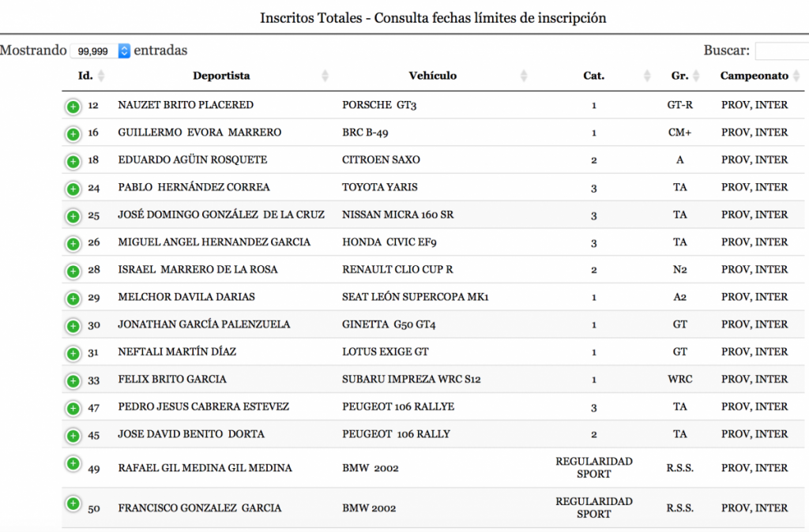This screenshot has width=809, height=532.
Task: Expand row of Pablo Hernández Correa
Action: [73, 189]
